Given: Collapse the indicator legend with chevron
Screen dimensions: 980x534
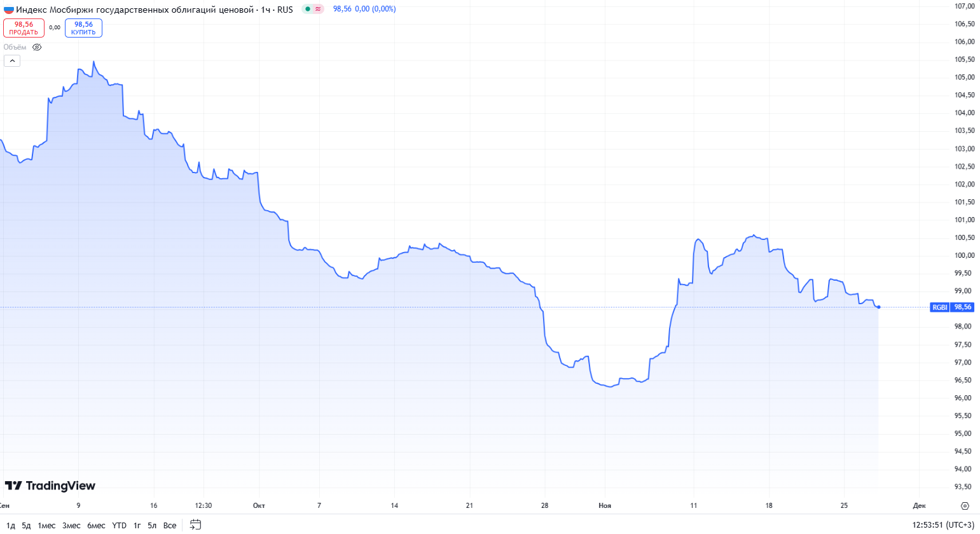Looking at the screenshot, I should click(x=12, y=61).
